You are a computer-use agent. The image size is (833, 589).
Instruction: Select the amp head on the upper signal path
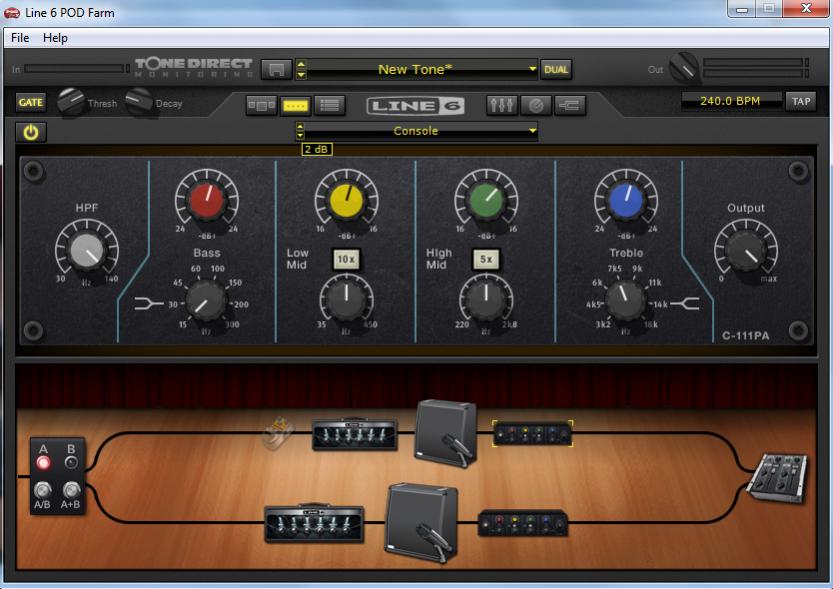pyautogui.click(x=354, y=434)
